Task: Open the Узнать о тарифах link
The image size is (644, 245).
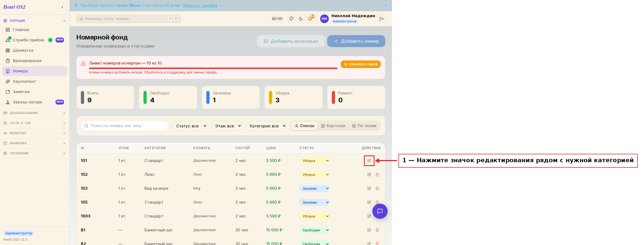Action: 200,5
